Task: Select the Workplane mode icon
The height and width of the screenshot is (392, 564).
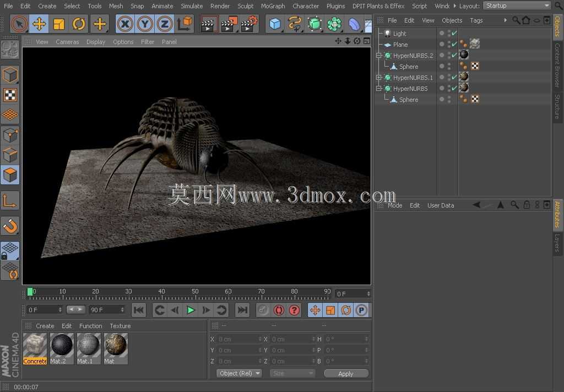Action: [10, 115]
